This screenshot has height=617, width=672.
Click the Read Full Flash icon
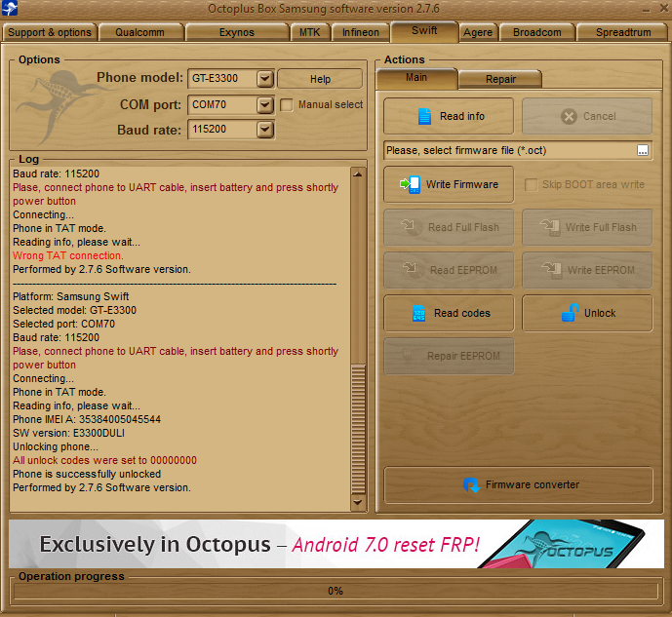[411, 227]
